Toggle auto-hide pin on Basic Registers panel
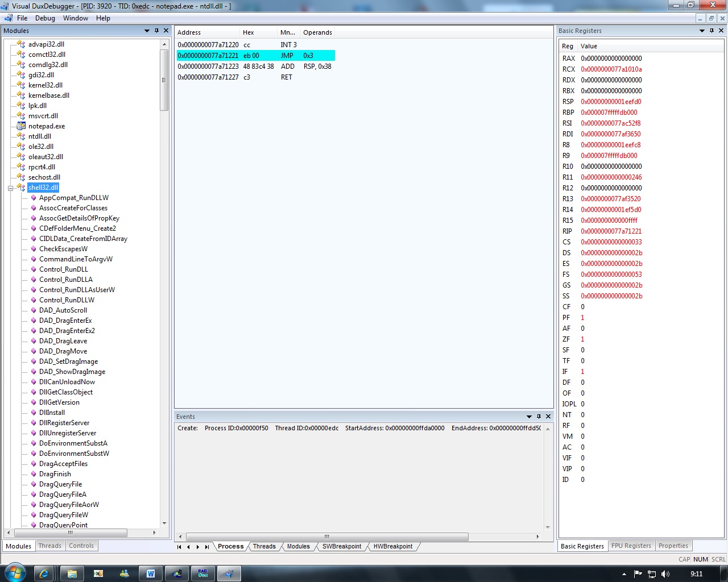Image resolution: width=728 pixels, height=582 pixels. (x=712, y=31)
